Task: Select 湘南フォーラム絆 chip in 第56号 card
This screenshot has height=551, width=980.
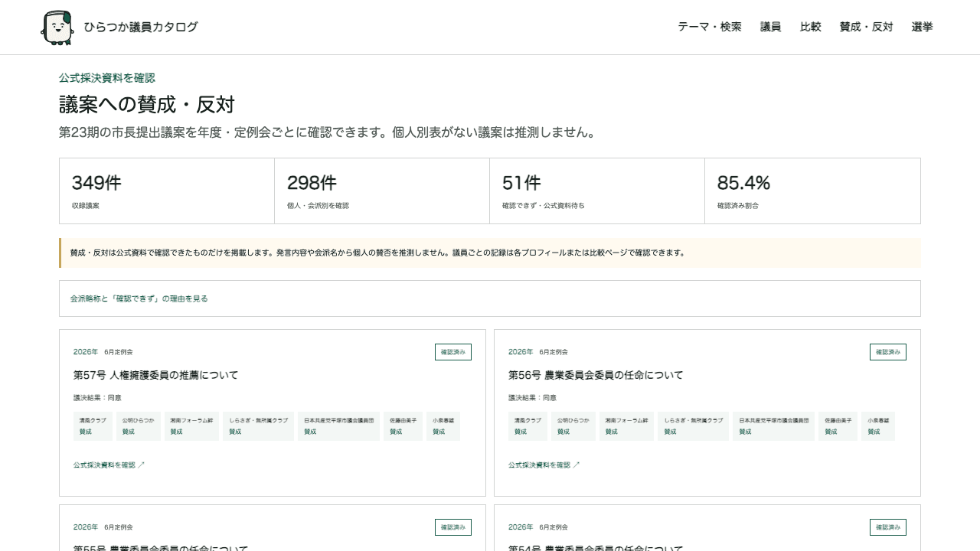Action: click(x=626, y=426)
